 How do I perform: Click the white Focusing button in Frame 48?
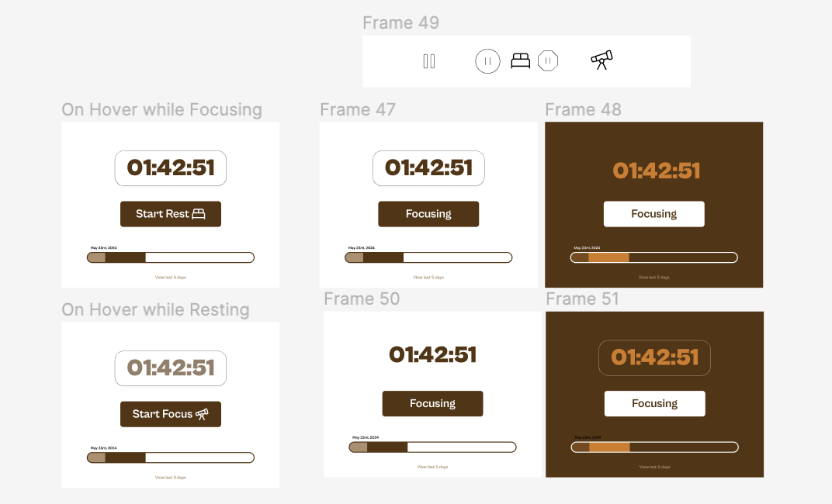[653, 214]
